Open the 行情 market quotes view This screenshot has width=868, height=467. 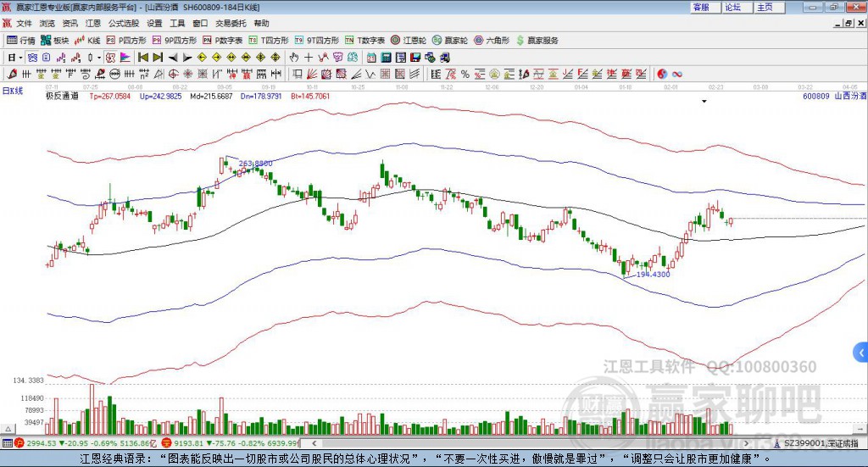[20, 41]
